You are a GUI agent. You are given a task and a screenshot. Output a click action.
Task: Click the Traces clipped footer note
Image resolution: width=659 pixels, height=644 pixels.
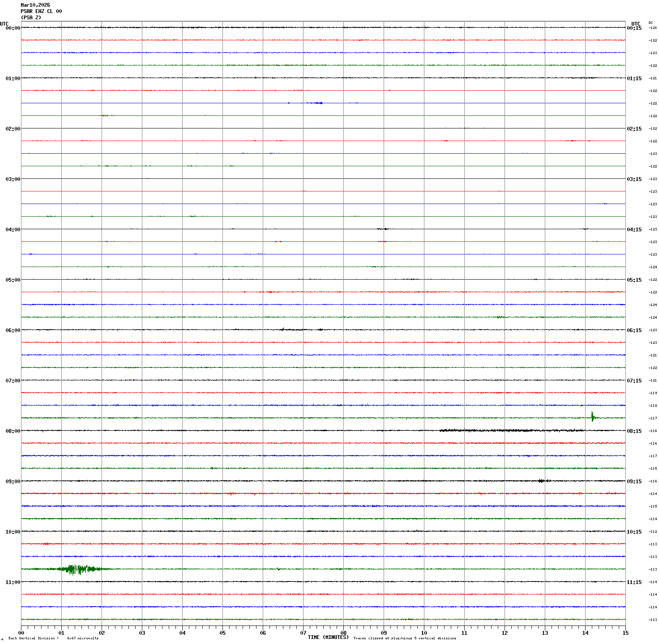click(404, 639)
